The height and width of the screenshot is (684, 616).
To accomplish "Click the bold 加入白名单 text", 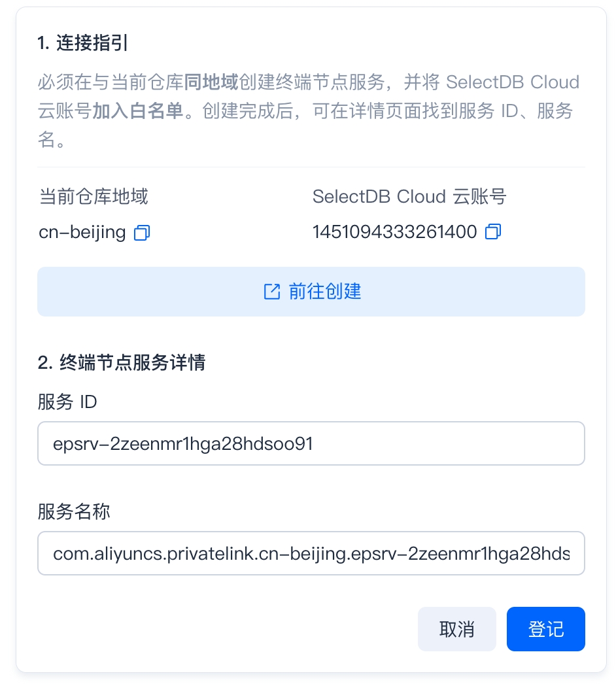I will pos(138,111).
